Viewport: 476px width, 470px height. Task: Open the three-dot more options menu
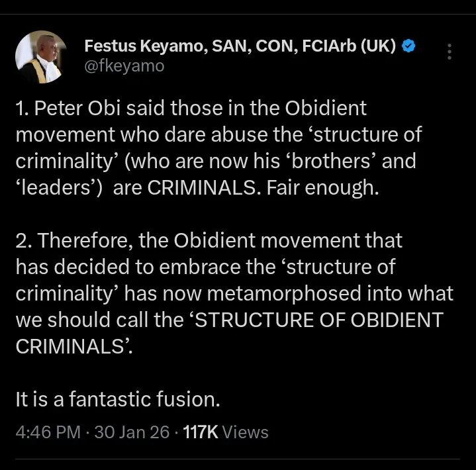[450, 52]
